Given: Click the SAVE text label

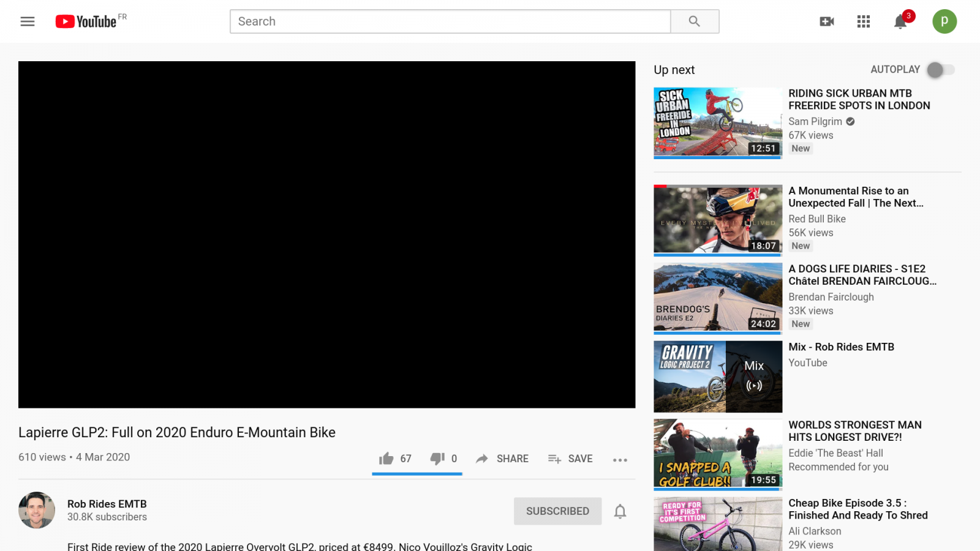Looking at the screenshot, I should (x=580, y=459).
